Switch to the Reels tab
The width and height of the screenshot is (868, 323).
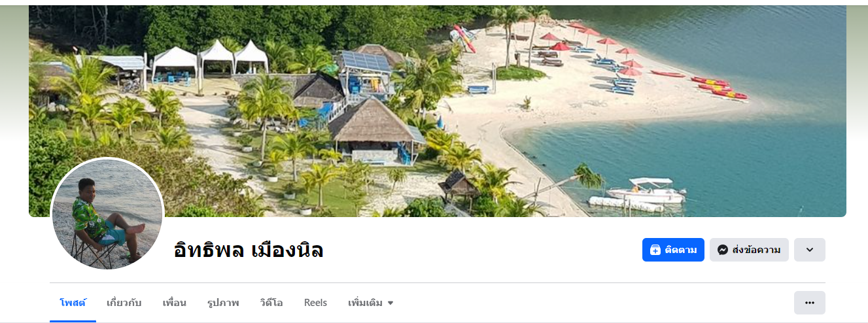coord(315,303)
